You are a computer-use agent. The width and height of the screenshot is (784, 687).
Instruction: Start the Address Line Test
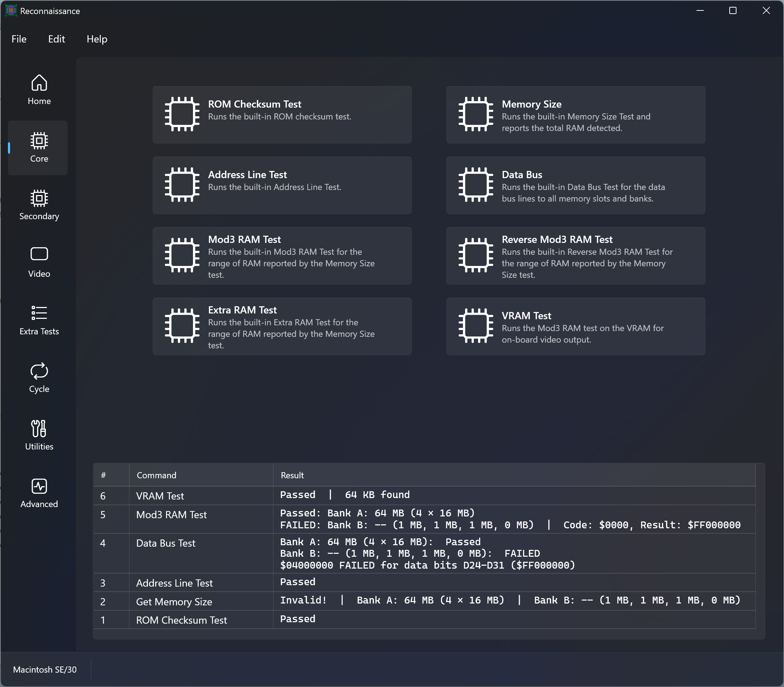[282, 185]
